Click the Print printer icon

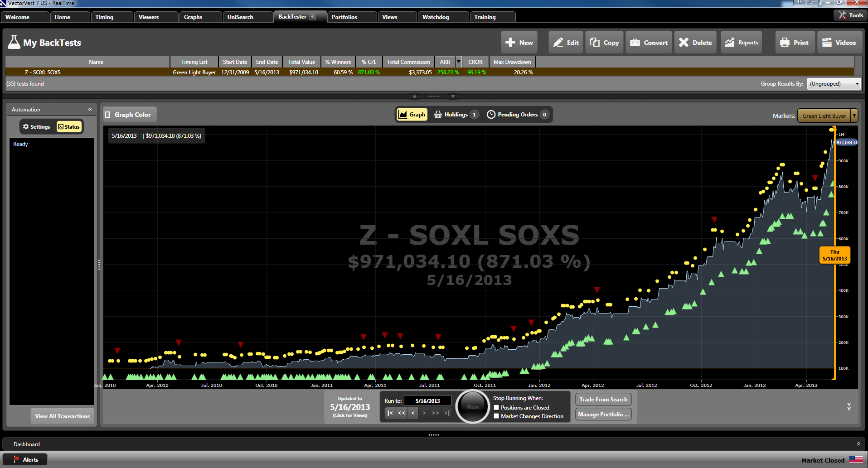tap(785, 42)
